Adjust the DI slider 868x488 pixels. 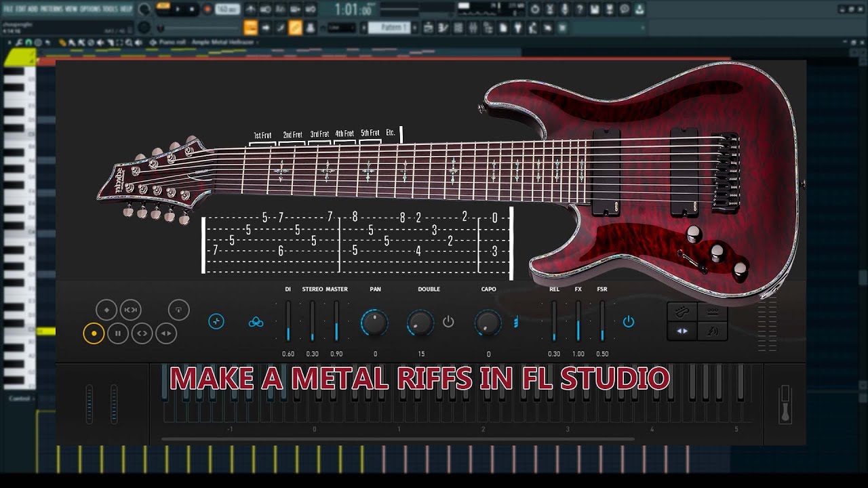[288, 321]
